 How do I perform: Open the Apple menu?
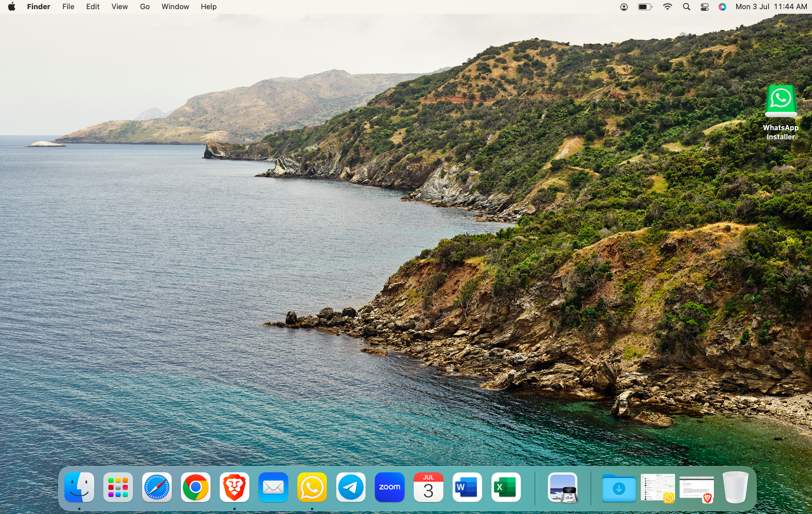[x=11, y=7]
